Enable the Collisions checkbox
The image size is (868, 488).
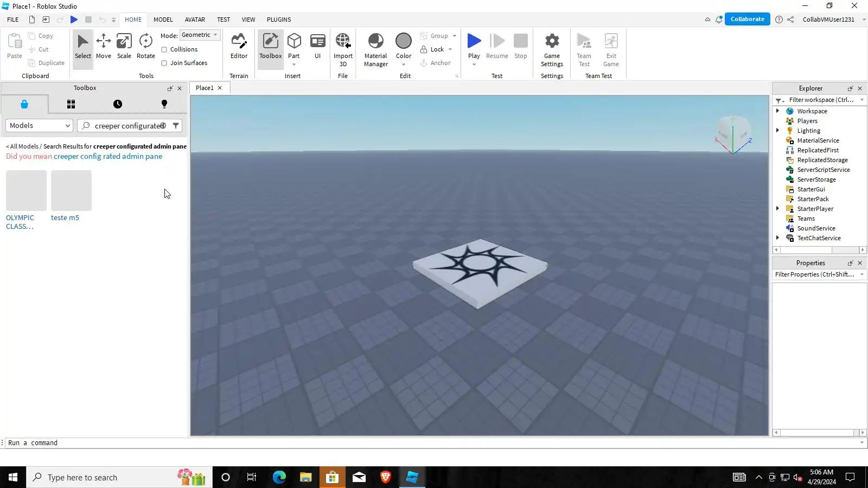pos(164,49)
